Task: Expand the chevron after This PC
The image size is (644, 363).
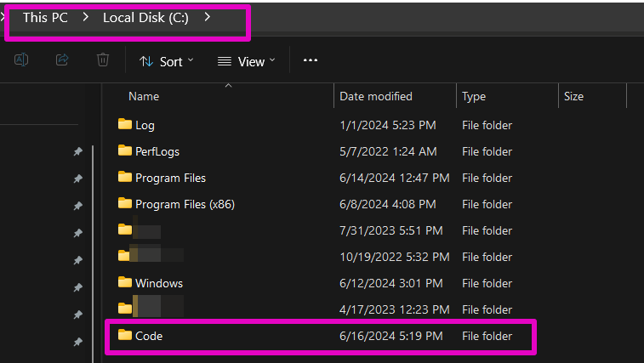Action: [85, 17]
